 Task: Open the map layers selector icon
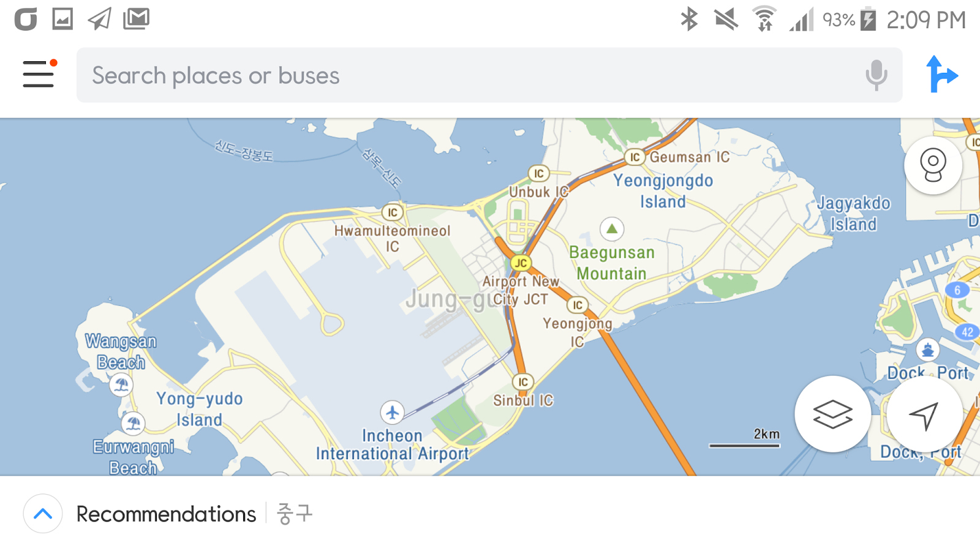833,414
